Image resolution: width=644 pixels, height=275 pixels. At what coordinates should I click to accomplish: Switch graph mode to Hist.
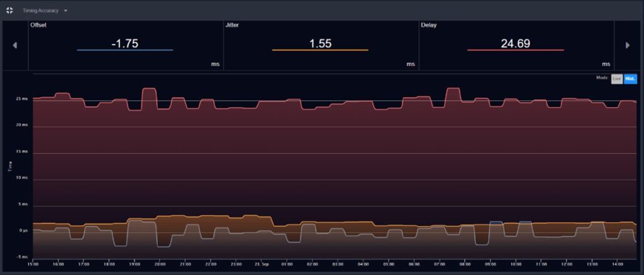(630, 78)
